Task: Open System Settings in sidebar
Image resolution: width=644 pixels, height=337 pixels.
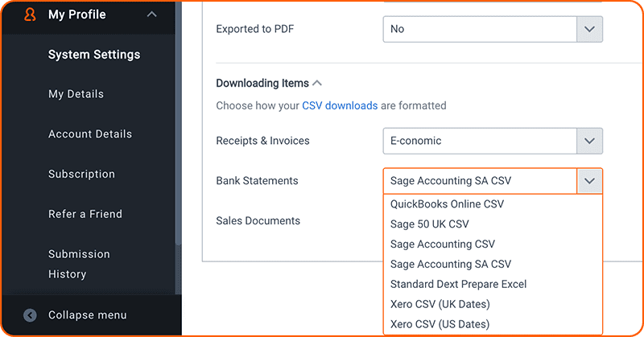Action: [94, 55]
